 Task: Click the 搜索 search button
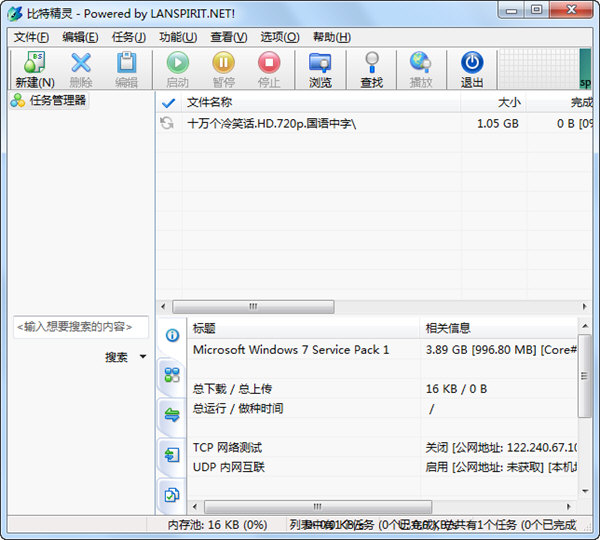coord(117,357)
